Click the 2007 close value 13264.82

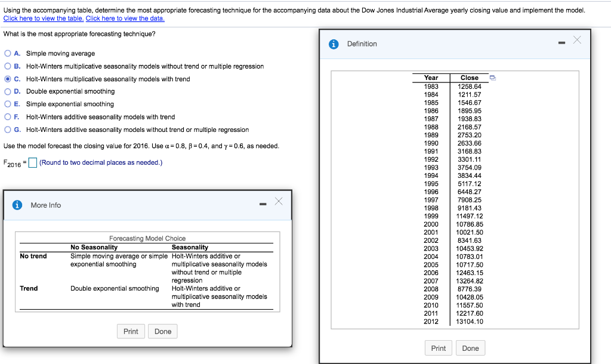click(469, 281)
